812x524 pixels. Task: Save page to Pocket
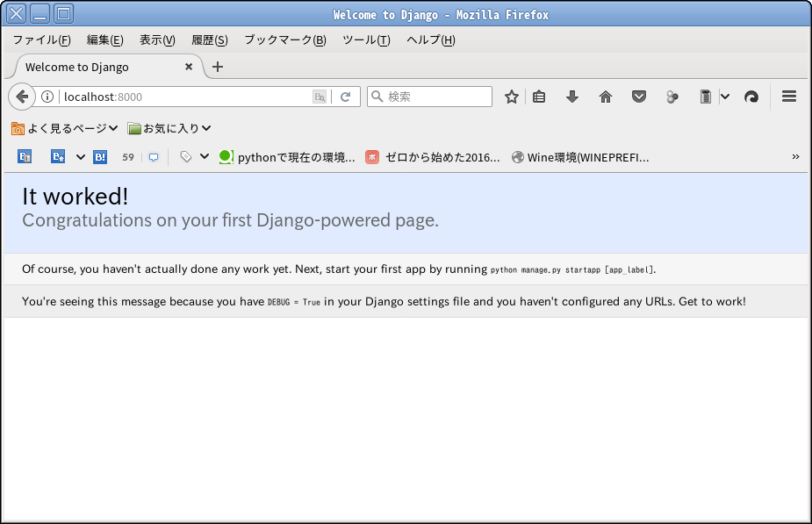(x=639, y=97)
